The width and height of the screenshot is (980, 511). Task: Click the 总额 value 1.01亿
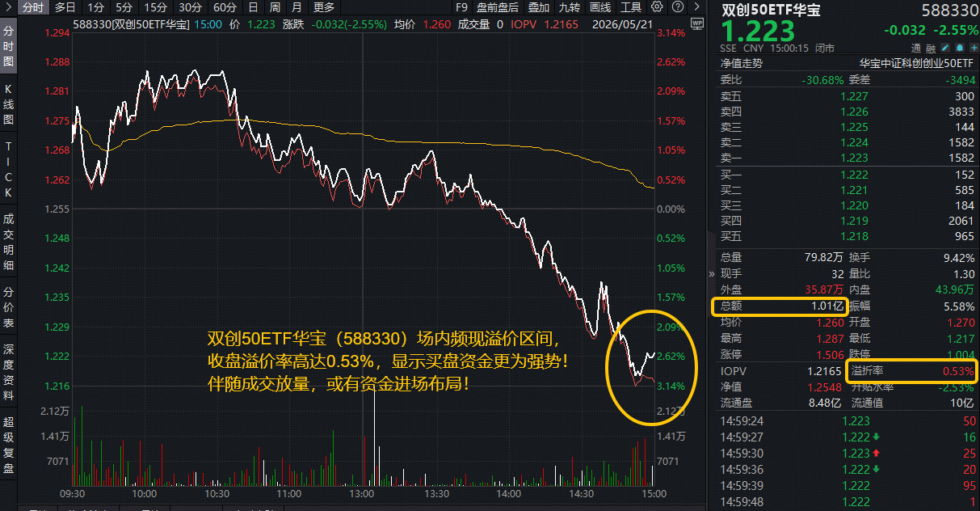[827, 306]
